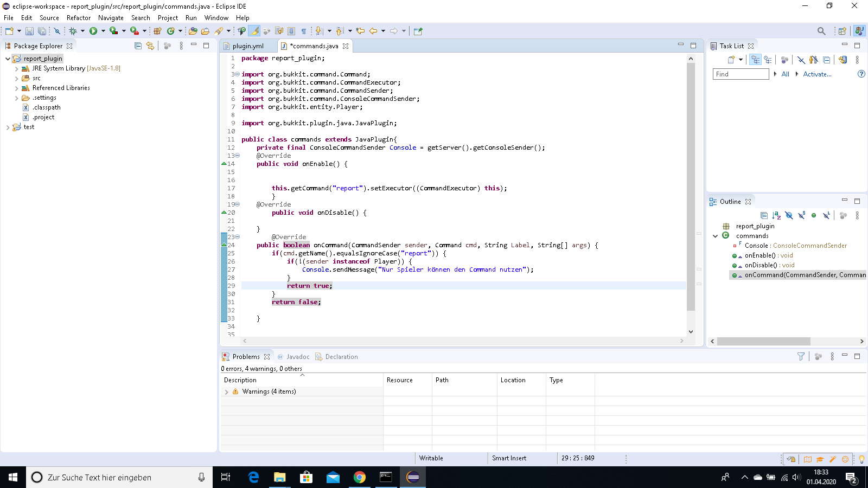Open the Project menu
The image size is (868, 488).
[168, 18]
